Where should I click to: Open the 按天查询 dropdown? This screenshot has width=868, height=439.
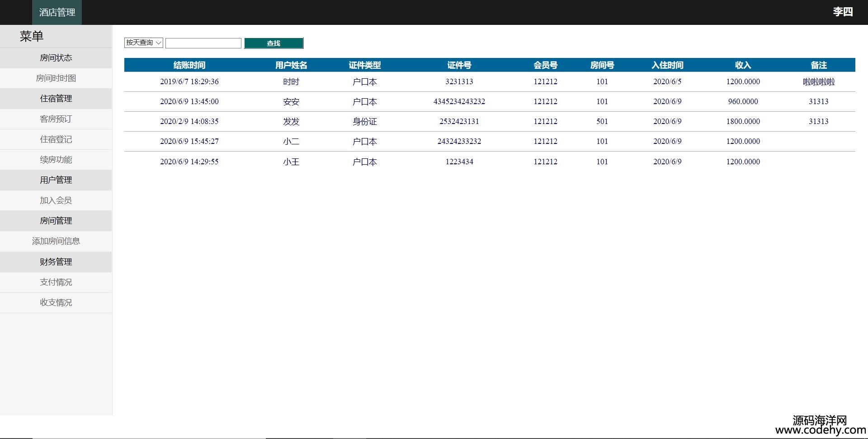coord(143,43)
